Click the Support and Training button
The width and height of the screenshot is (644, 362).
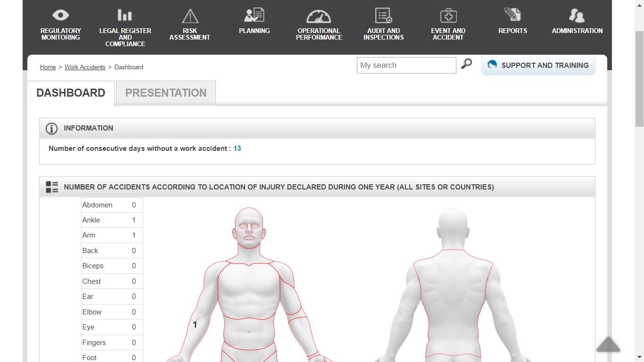coord(538,65)
